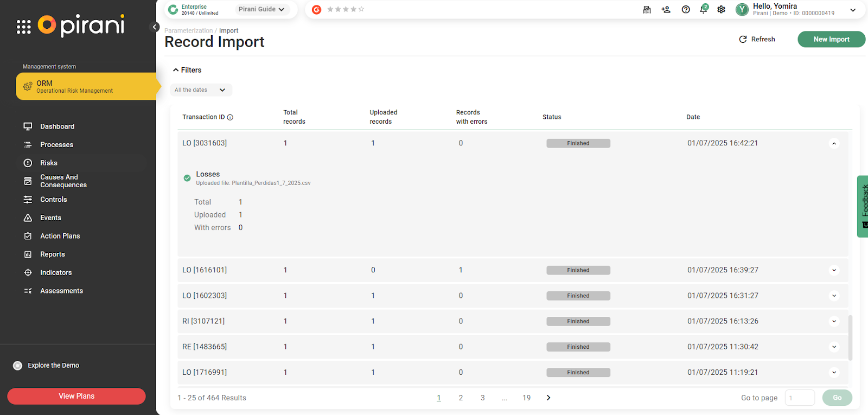The image size is (868, 415).
Task: Click the G2 review icon
Action: (317, 9)
